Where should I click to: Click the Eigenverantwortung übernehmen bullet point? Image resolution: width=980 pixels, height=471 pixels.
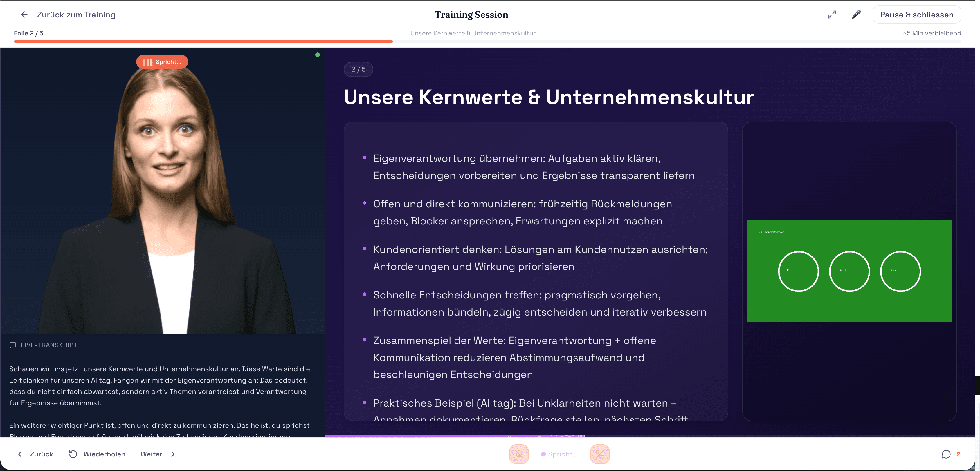pos(534,167)
